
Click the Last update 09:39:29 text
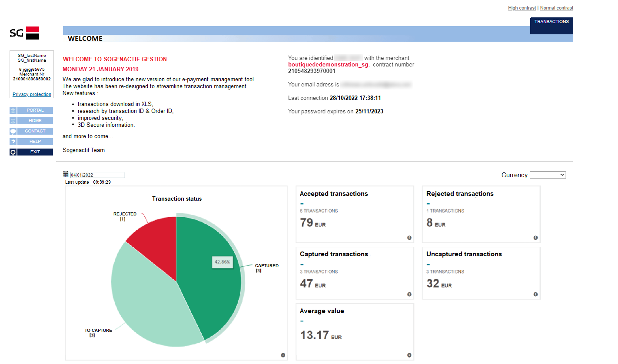[x=88, y=182]
